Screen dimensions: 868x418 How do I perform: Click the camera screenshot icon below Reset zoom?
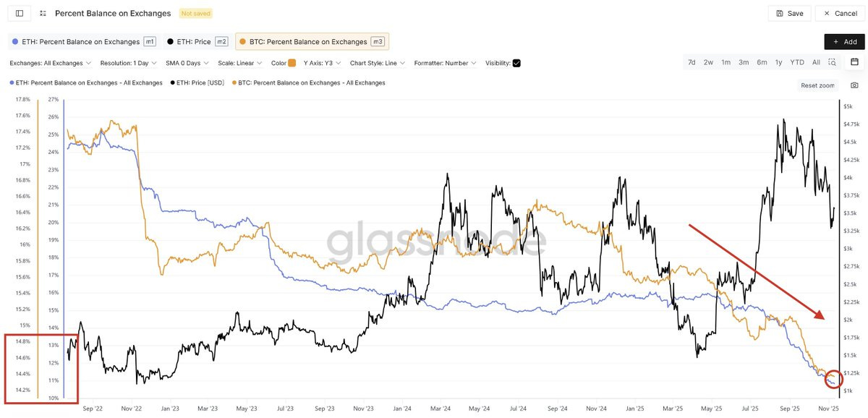click(x=854, y=85)
